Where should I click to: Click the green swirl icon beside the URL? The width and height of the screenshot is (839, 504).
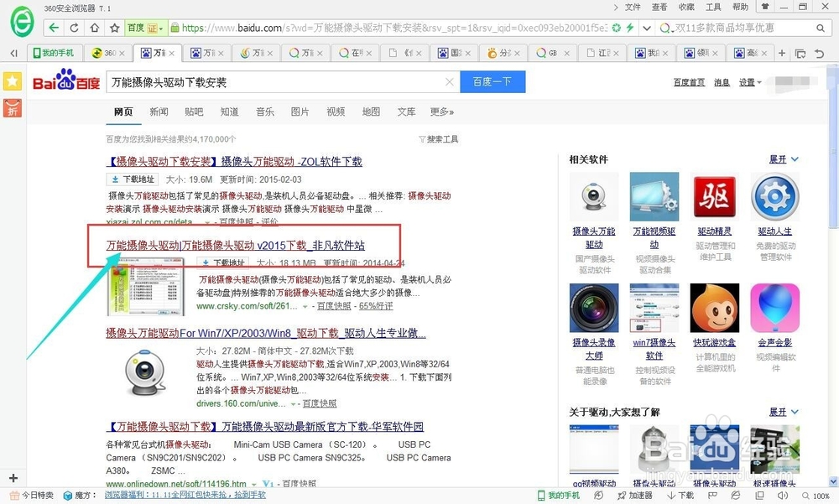617,28
